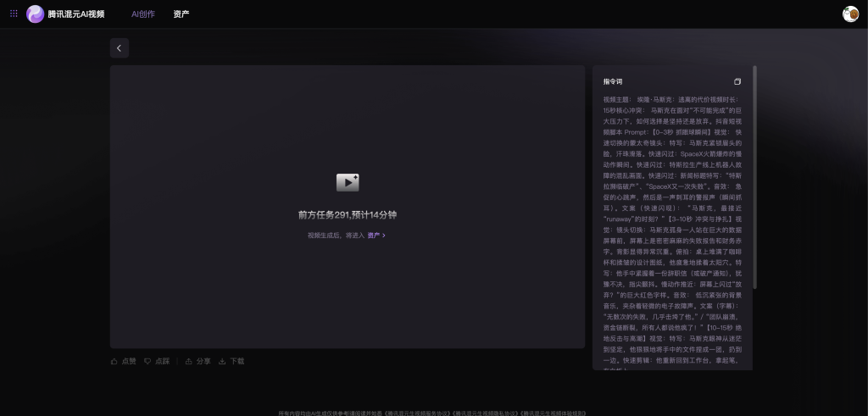Switch to the 资产 tab
The height and width of the screenshot is (416, 868).
[x=181, y=14]
